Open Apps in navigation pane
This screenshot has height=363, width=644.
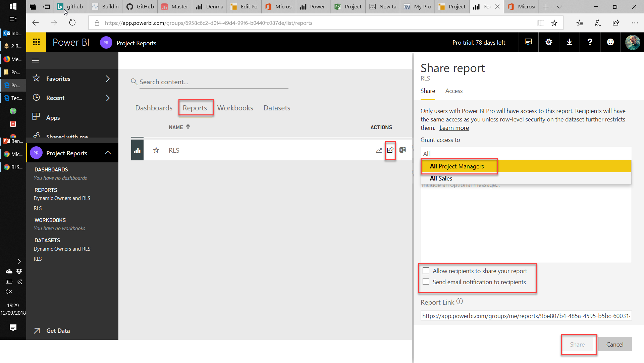click(53, 118)
